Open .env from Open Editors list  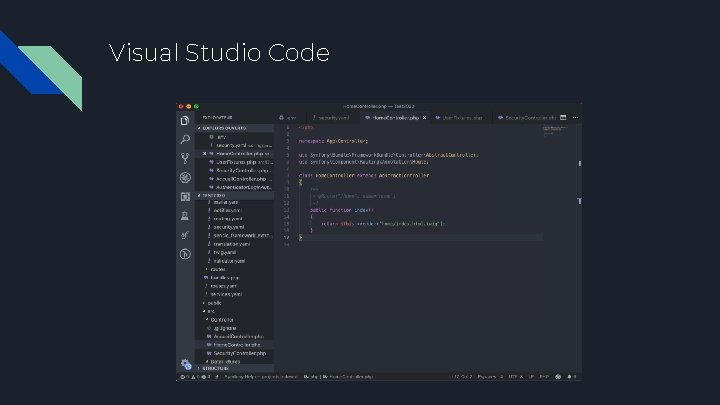[221, 137]
